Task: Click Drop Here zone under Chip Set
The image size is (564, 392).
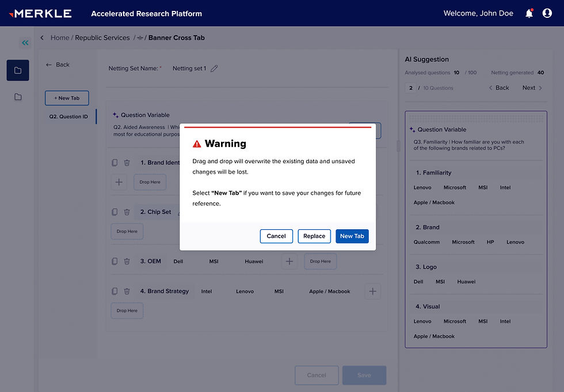Action: [x=127, y=232]
